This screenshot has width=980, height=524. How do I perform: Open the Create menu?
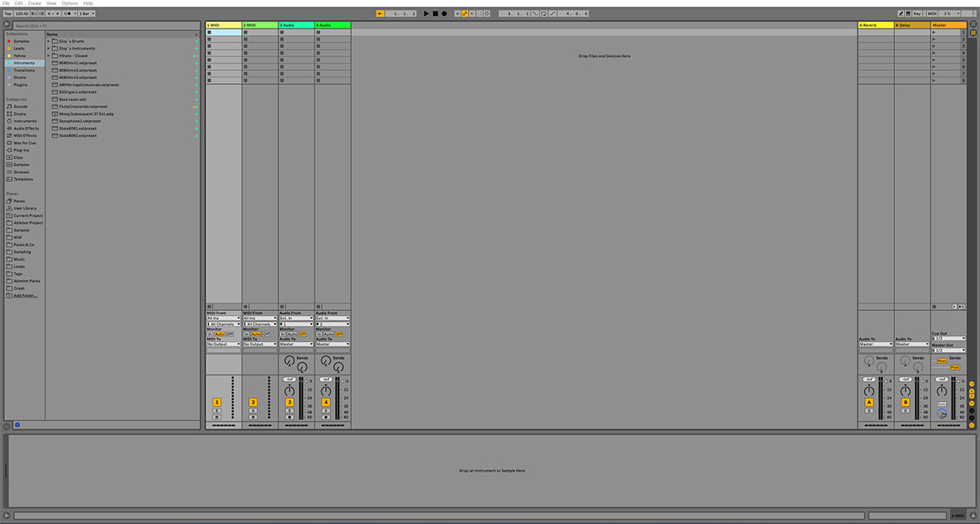click(x=34, y=3)
